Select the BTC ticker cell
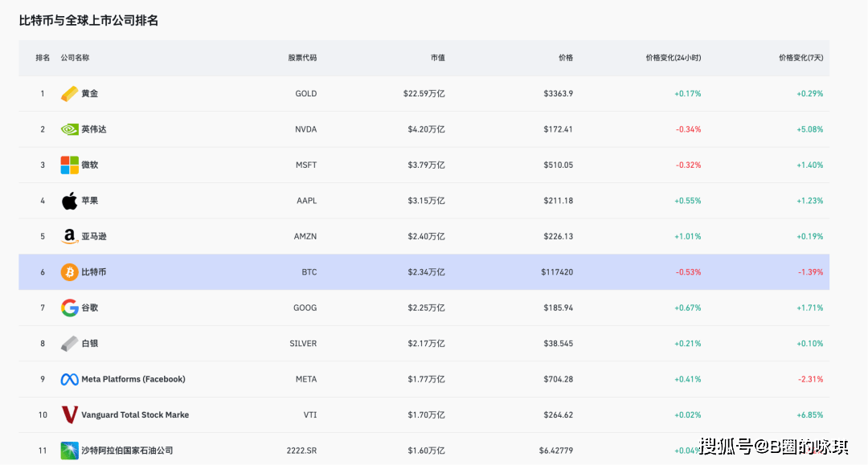 tap(309, 272)
